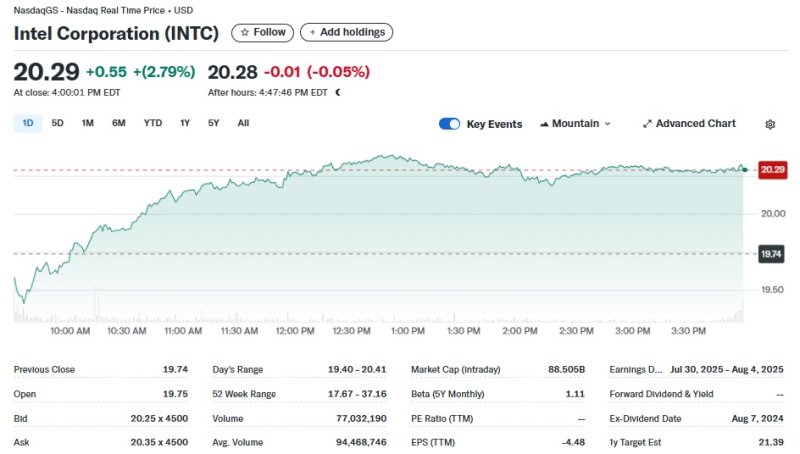800x454 pixels.
Task: Click the Add holdings button
Action: click(346, 33)
